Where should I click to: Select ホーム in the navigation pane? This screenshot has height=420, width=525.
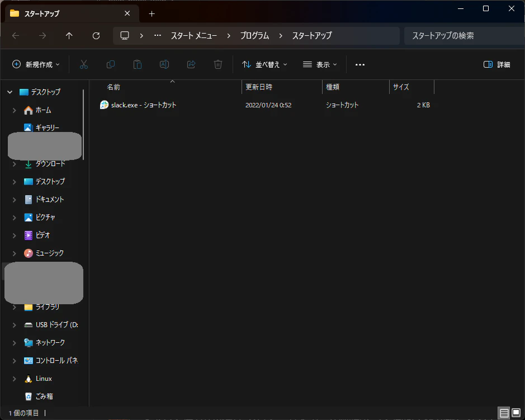(43, 110)
